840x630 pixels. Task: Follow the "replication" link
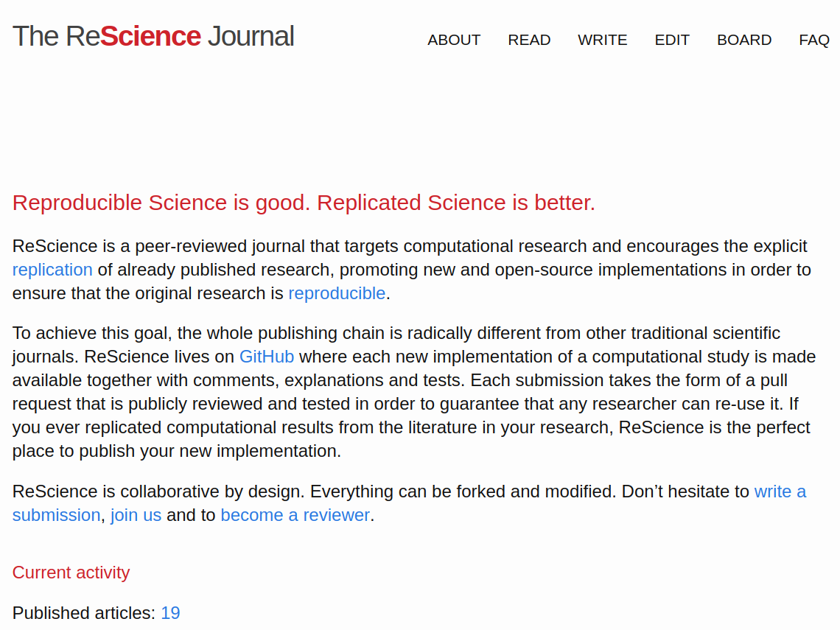pyautogui.click(x=52, y=270)
